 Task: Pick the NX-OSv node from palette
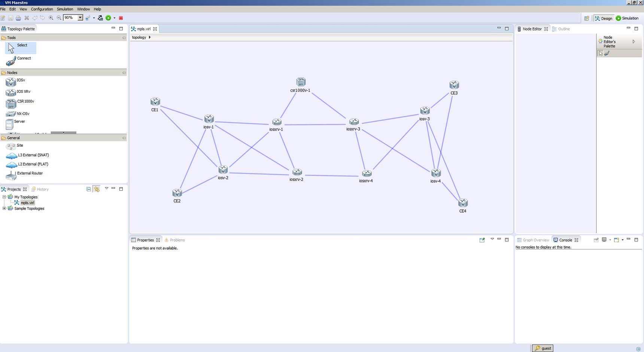pyautogui.click(x=18, y=113)
